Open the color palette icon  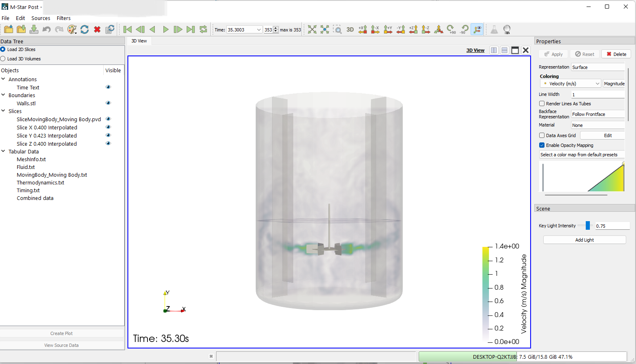pos(72,29)
